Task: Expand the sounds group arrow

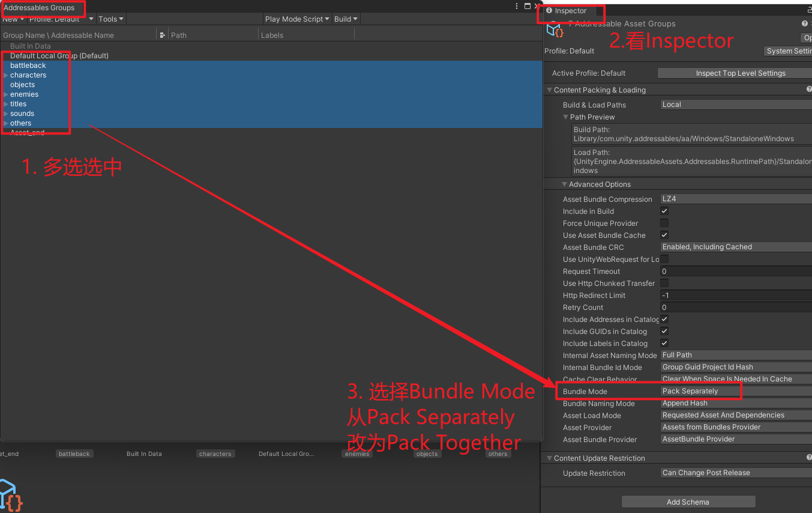Action: 6,114
